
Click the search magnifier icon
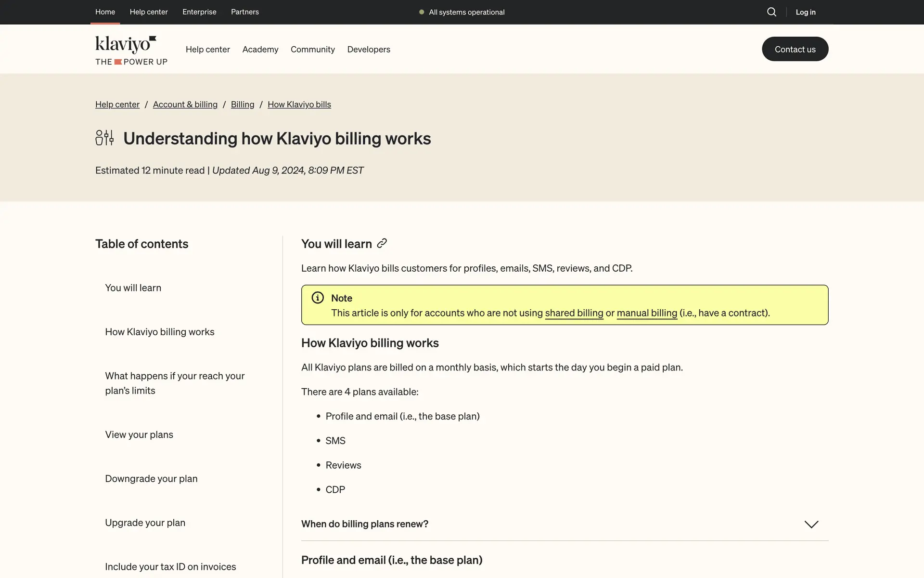tap(771, 12)
